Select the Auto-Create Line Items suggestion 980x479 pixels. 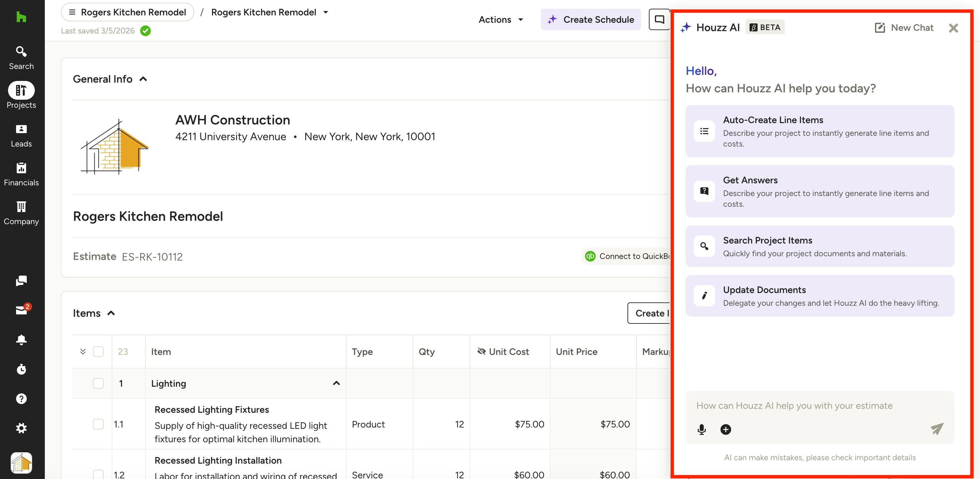(820, 131)
